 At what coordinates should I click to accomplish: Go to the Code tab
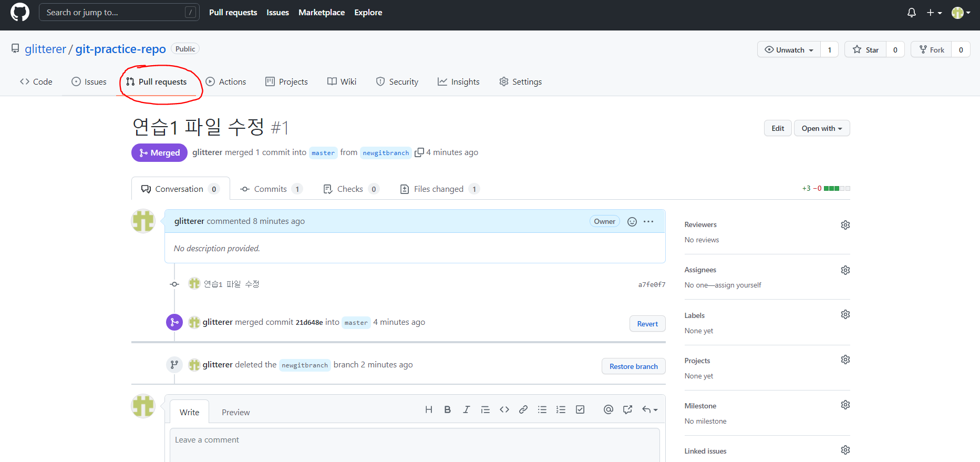(36, 81)
